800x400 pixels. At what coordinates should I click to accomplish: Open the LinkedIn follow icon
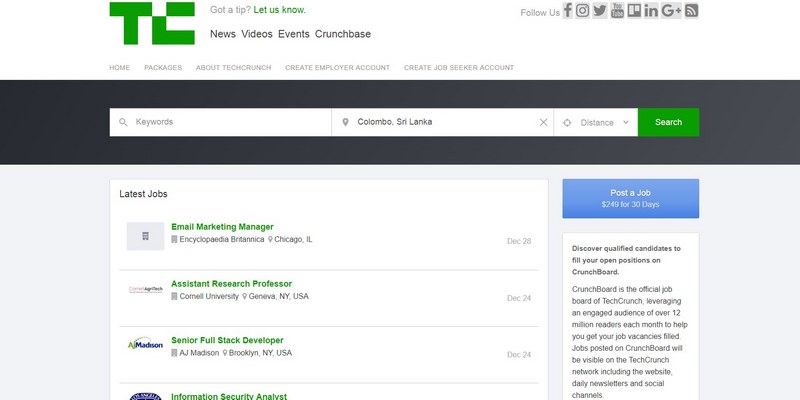point(651,10)
